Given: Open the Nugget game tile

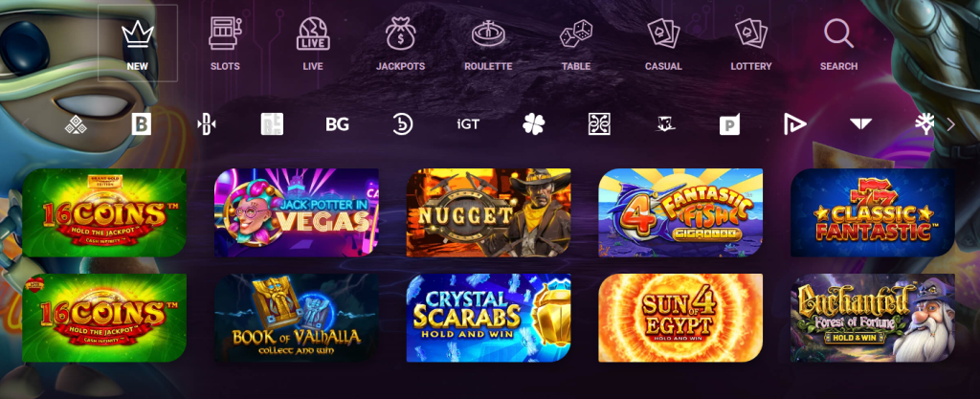Looking at the screenshot, I should 488,212.
